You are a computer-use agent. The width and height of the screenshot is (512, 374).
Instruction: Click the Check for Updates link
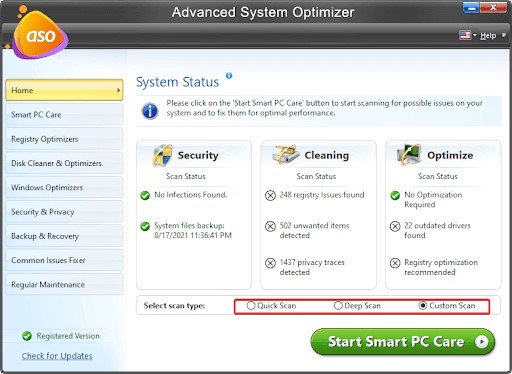click(57, 356)
